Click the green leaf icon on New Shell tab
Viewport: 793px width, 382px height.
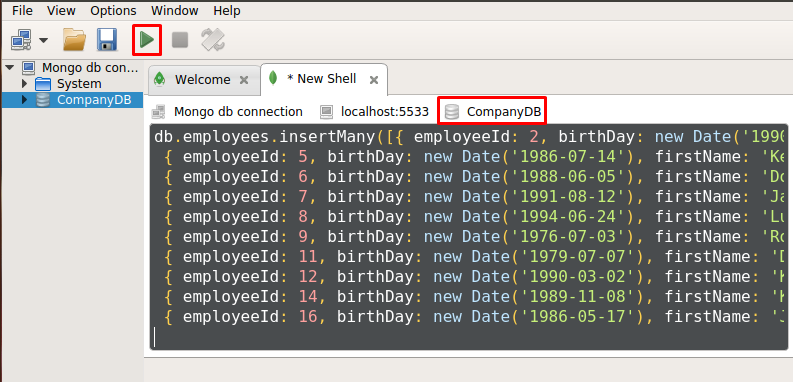click(x=274, y=78)
